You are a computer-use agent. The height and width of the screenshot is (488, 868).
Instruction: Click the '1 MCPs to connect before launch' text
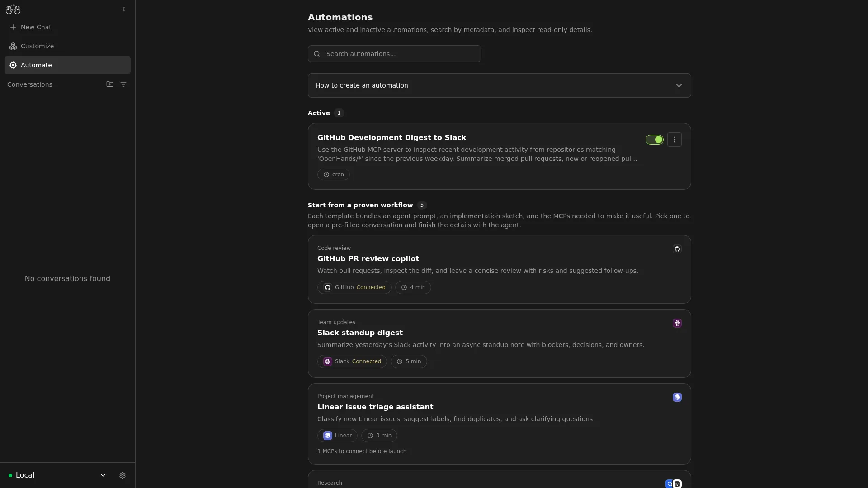click(x=362, y=451)
